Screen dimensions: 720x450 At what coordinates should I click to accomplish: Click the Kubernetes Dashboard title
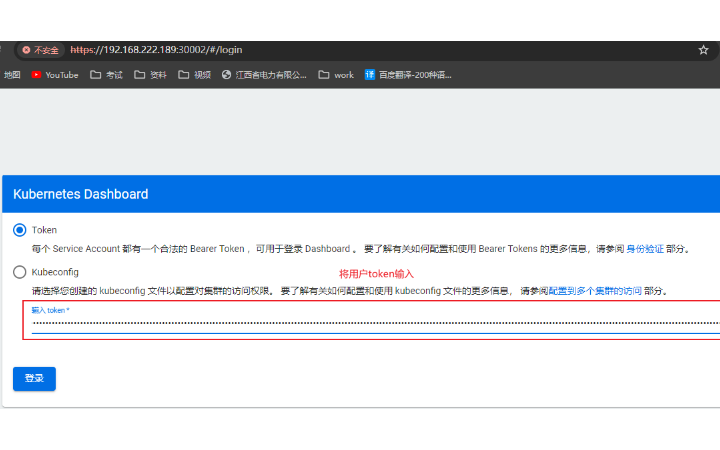pos(81,194)
